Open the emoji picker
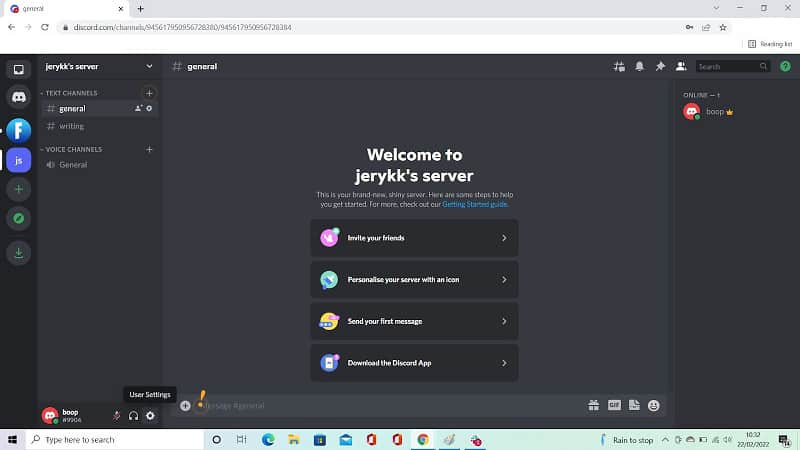Viewport: 800px width, 450px height. point(654,405)
